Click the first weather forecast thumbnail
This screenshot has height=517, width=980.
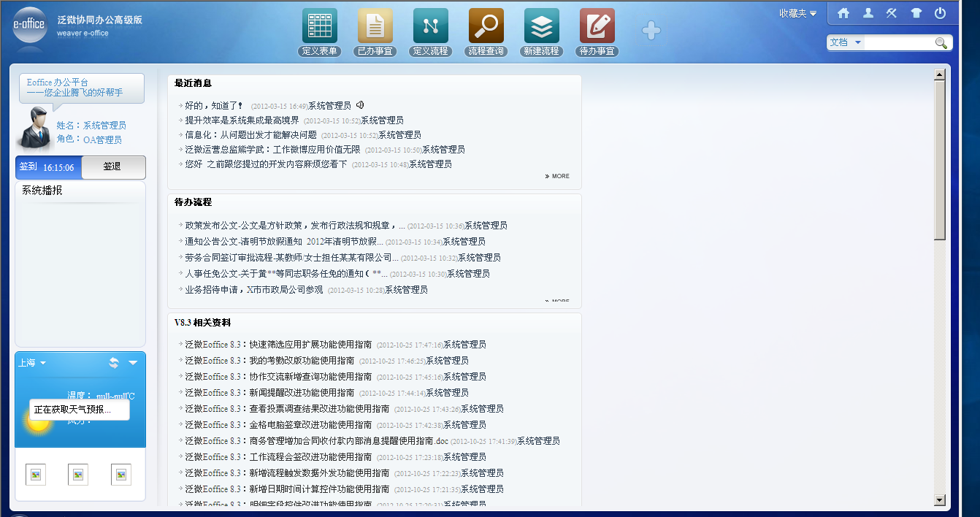(35, 475)
